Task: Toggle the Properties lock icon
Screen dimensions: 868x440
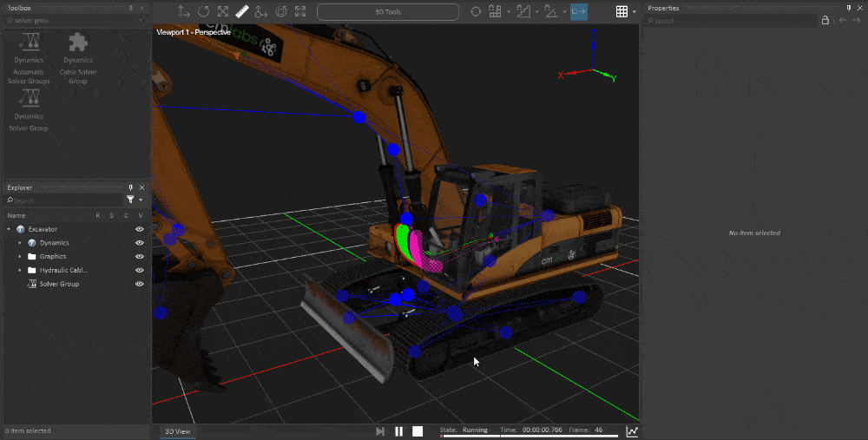Action: pyautogui.click(x=825, y=21)
